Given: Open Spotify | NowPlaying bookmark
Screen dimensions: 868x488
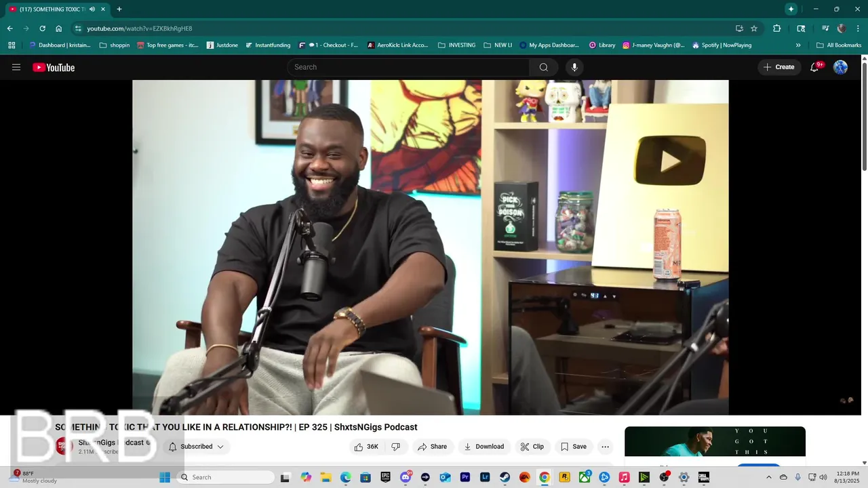Looking at the screenshot, I should [x=722, y=45].
